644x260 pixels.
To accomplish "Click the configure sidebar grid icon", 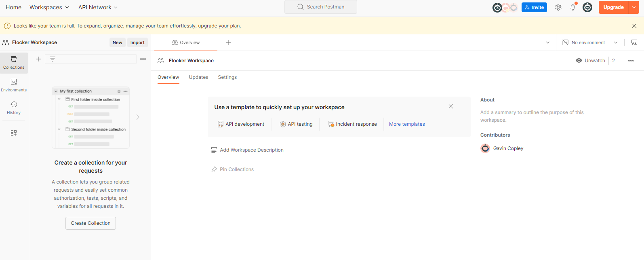I will [x=14, y=133].
